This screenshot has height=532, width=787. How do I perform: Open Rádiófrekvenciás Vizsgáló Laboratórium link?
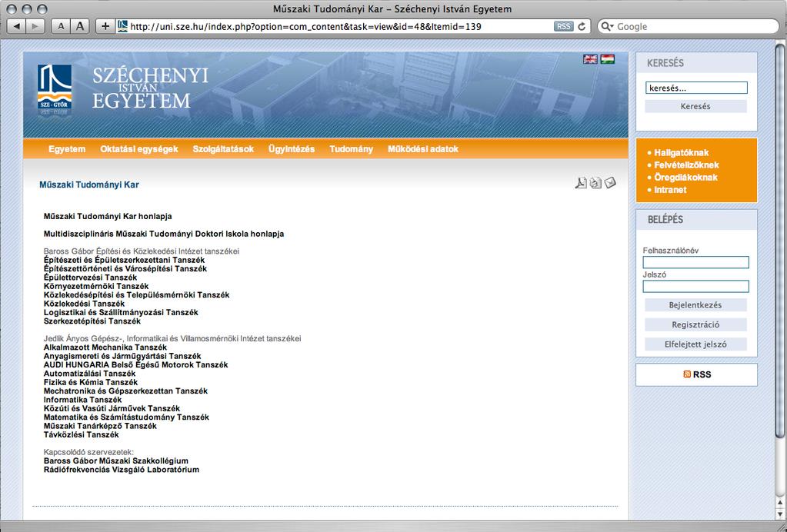pos(122,469)
